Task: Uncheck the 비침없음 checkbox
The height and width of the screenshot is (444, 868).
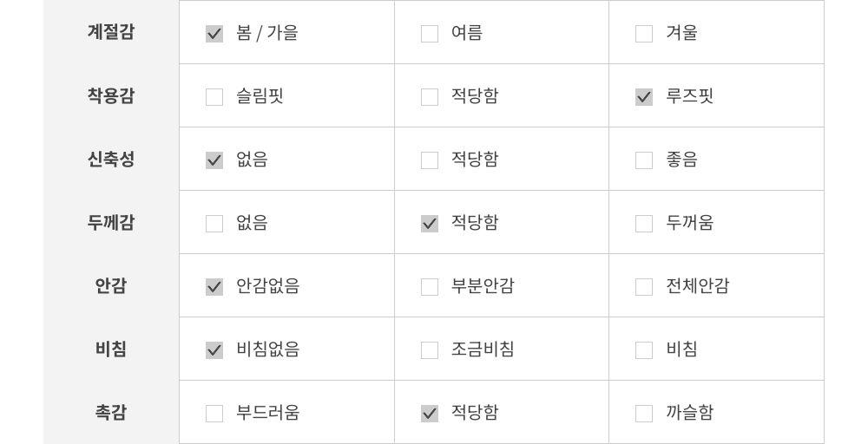Action: pyautogui.click(x=214, y=350)
